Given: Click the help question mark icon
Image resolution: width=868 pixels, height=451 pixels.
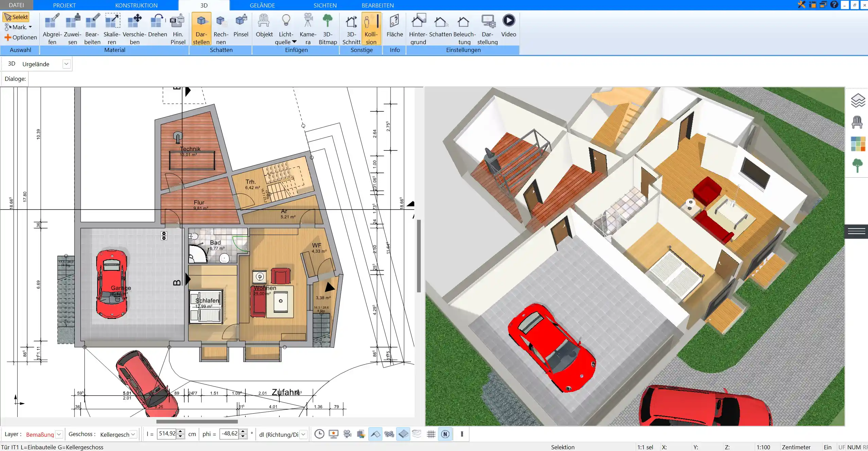Looking at the screenshot, I should click(834, 5).
